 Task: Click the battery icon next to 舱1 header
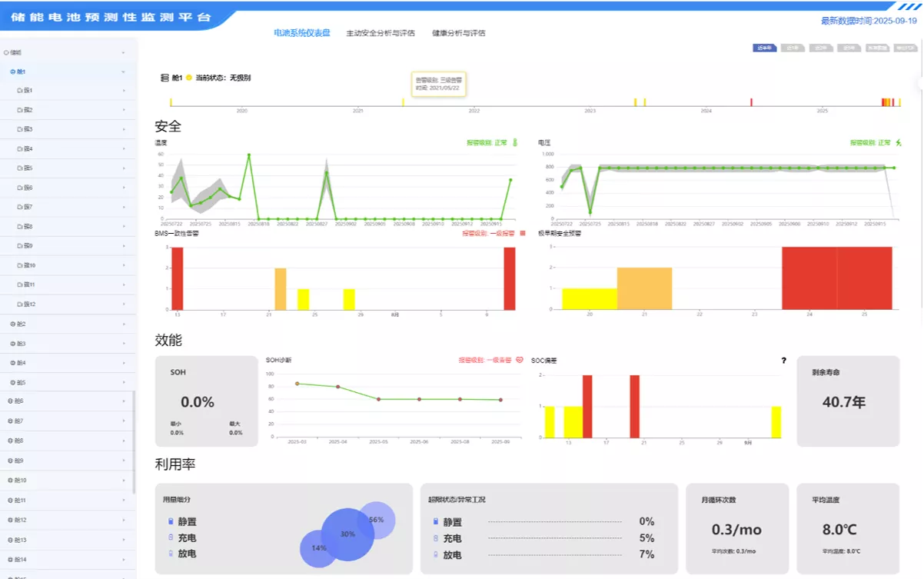[x=165, y=78]
